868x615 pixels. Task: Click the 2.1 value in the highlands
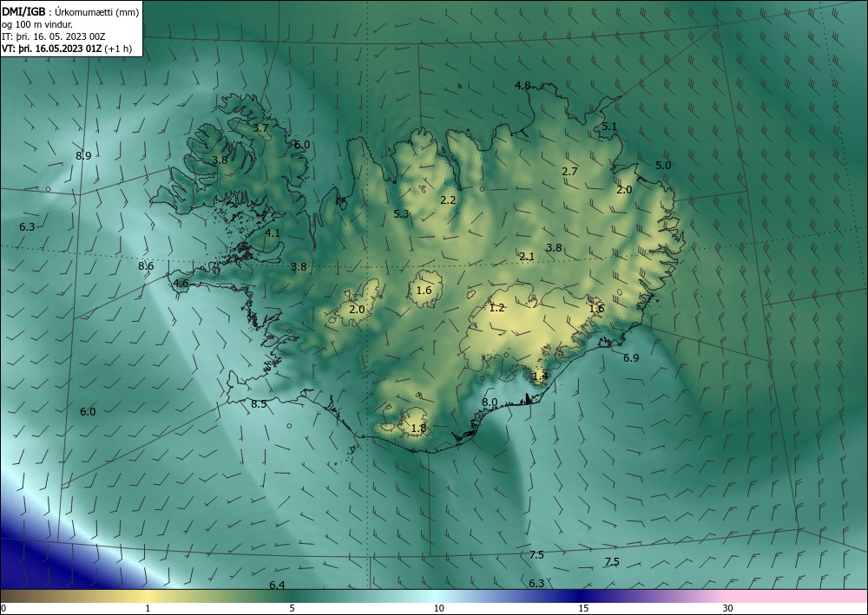coord(527,257)
